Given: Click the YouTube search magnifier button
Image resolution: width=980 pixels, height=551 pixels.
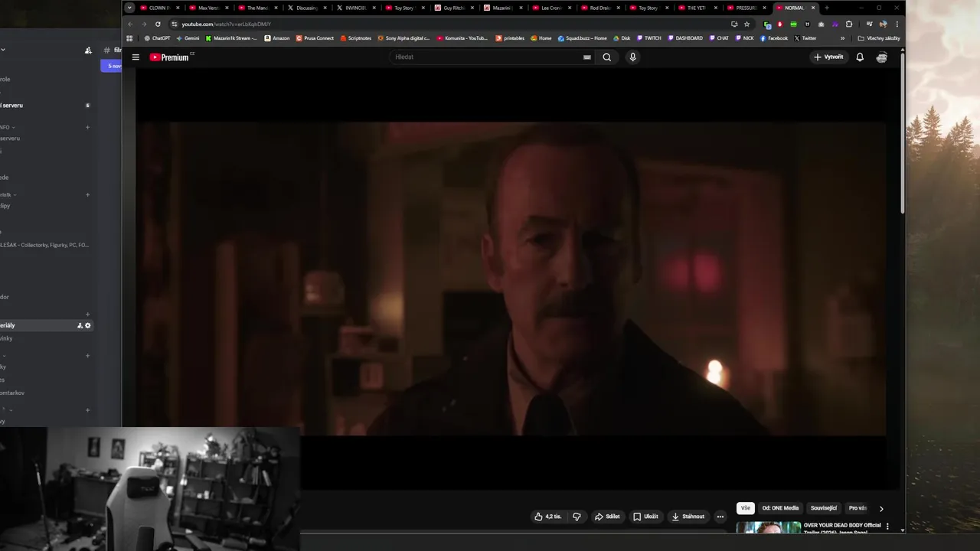Looking at the screenshot, I should pyautogui.click(x=606, y=57).
